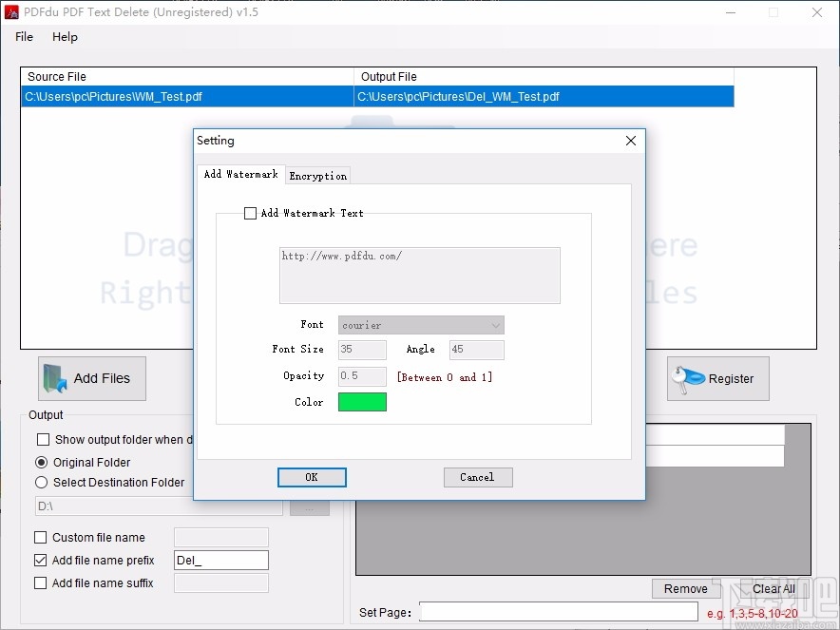840x630 pixels.
Task: Open the File menu
Action: [x=23, y=37]
